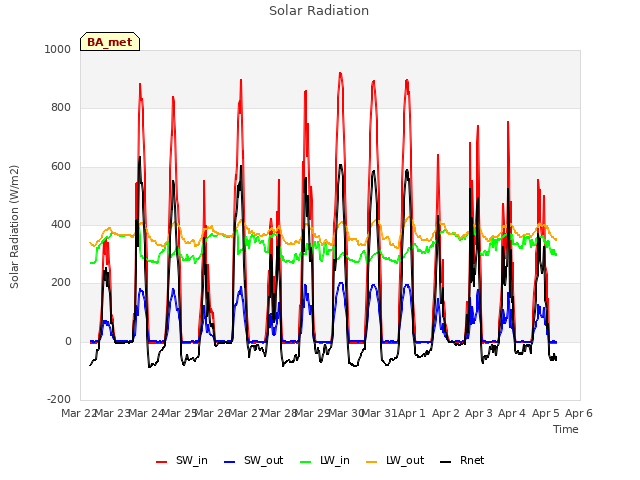Toggle the SW_out legend entry
The width and height of the screenshot is (640, 480).
point(253,460)
